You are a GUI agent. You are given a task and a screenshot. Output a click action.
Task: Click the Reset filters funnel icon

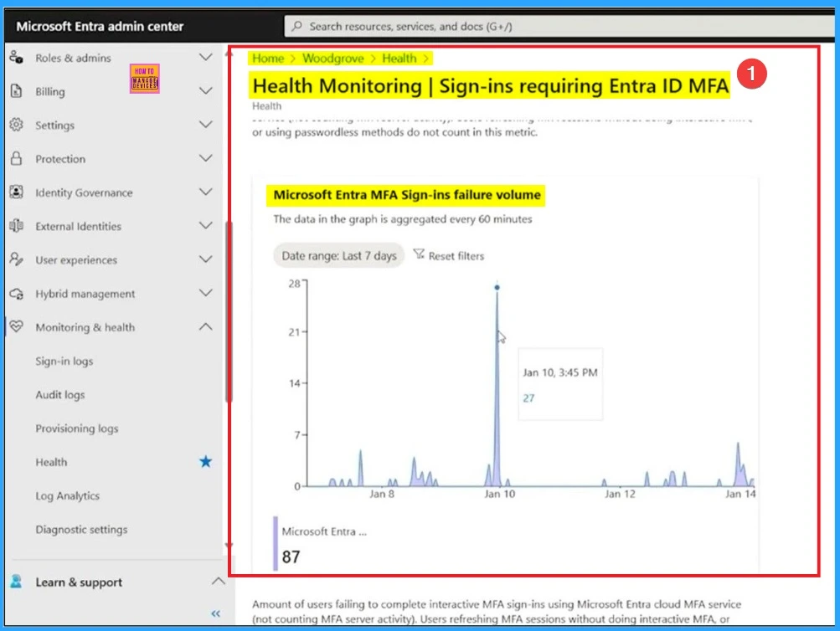coord(419,254)
